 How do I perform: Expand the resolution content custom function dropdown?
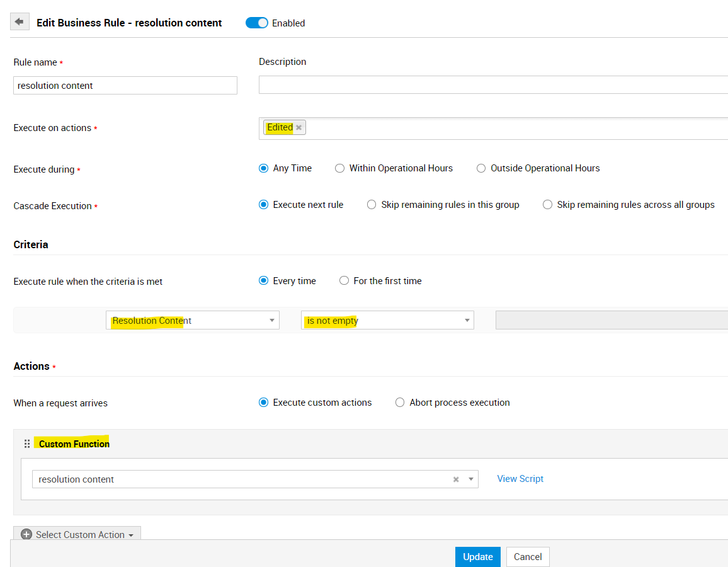pyautogui.click(x=470, y=479)
